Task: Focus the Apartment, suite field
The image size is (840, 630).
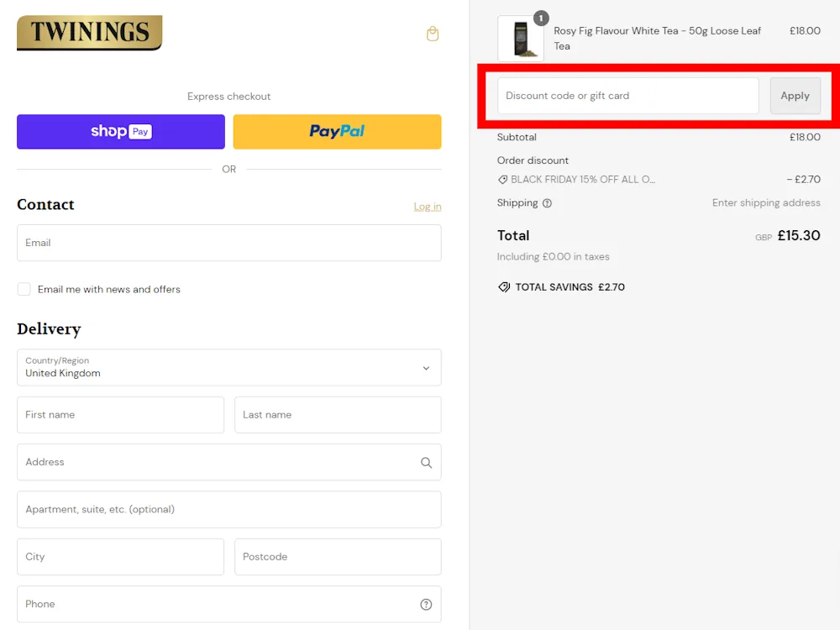Action: pyautogui.click(x=228, y=510)
